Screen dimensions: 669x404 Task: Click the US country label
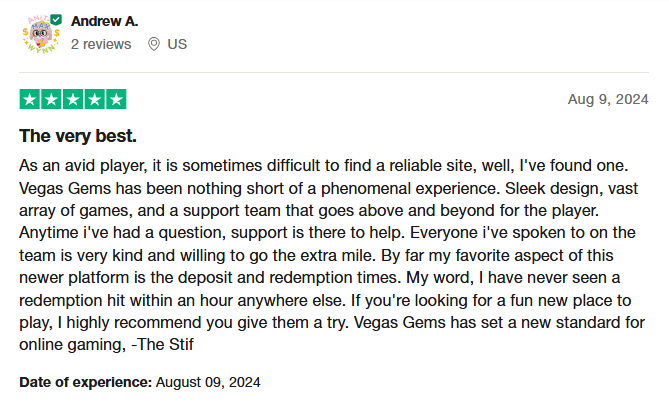[177, 44]
